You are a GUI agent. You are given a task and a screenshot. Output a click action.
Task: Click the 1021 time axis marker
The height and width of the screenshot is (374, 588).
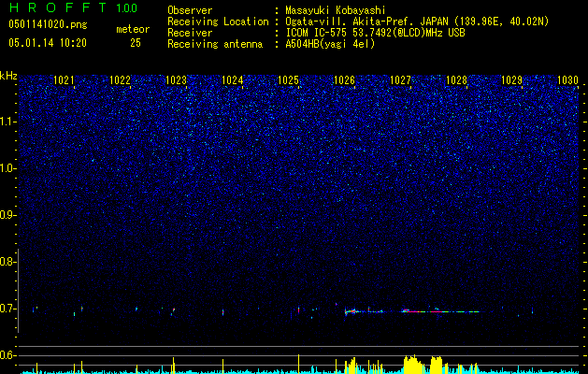tap(64, 79)
